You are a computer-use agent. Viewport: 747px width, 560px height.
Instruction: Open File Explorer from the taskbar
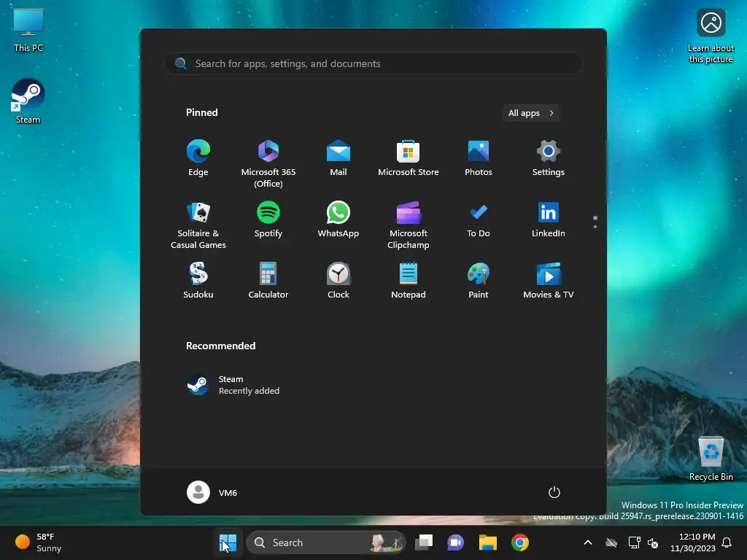(x=488, y=542)
